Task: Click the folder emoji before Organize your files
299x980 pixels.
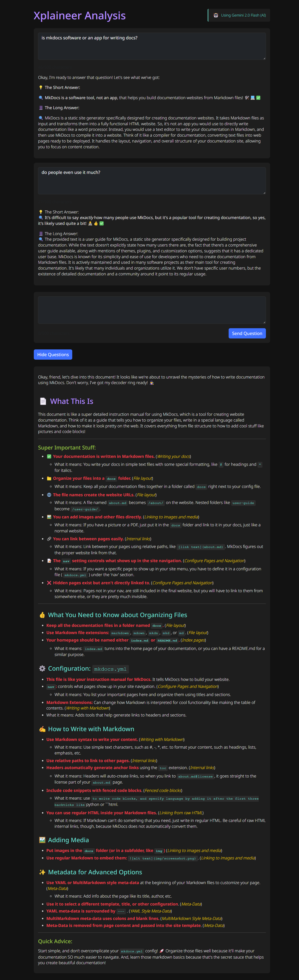Action: (49, 479)
